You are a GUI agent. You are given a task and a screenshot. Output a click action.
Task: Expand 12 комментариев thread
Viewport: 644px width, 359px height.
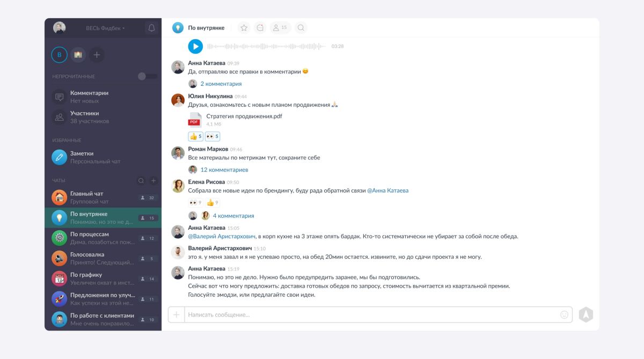click(x=224, y=170)
